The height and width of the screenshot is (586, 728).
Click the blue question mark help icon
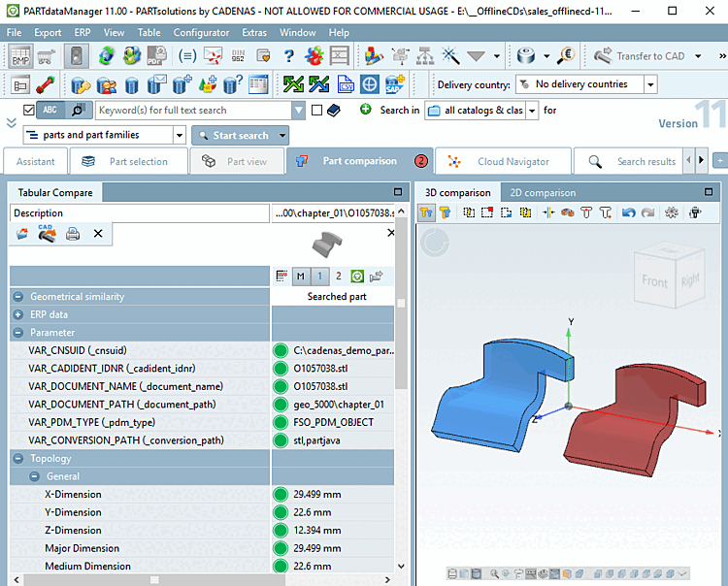pyautogui.click(x=288, y=56)
